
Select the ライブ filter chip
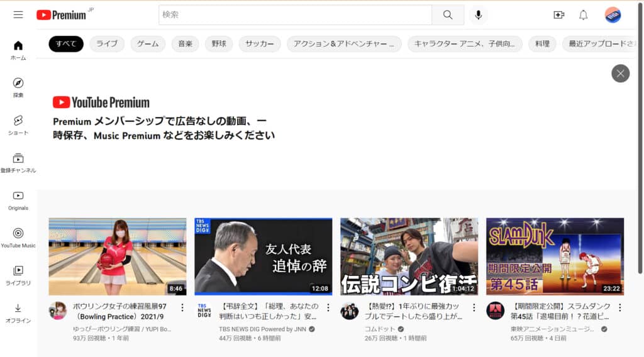[107, 43]
